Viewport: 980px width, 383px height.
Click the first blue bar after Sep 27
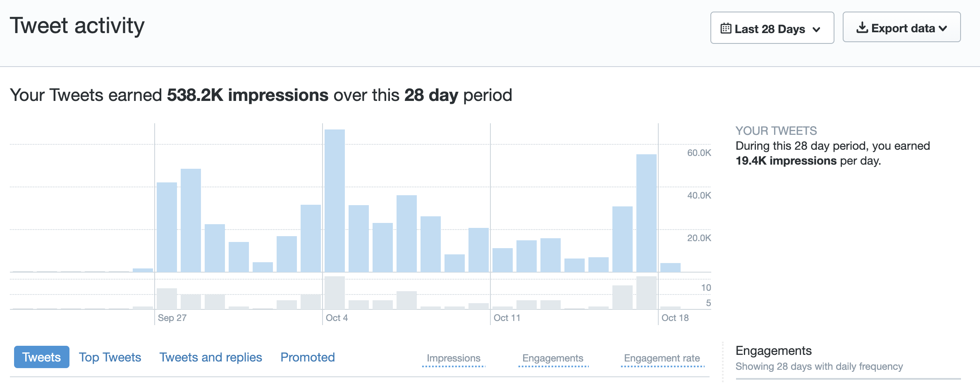point(167,227)
